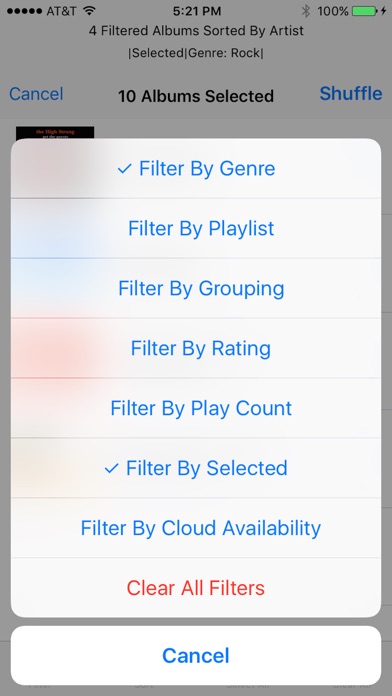Tap the 10 Albums Selected title
392x696 pixels.
[196, 96]
